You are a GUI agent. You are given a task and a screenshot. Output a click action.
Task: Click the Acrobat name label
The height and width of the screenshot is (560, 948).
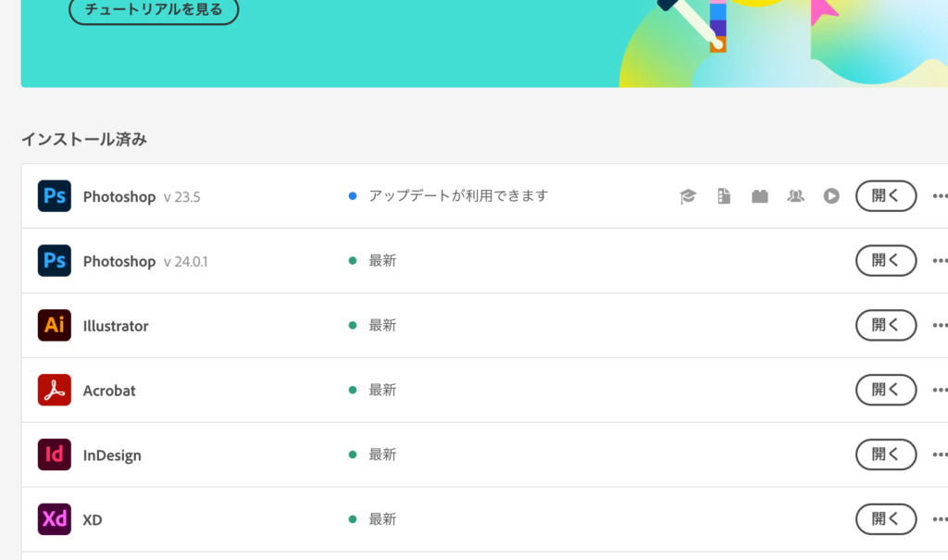(109, 391)
